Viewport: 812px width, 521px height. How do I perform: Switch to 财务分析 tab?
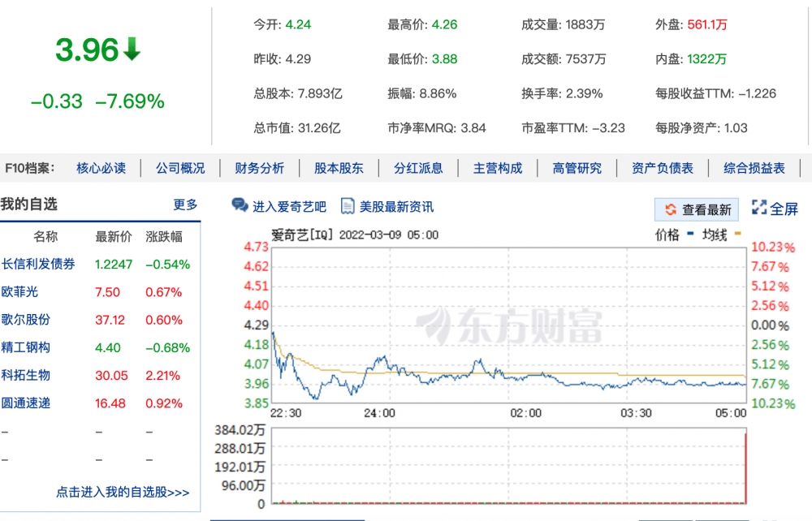point(260,168)
